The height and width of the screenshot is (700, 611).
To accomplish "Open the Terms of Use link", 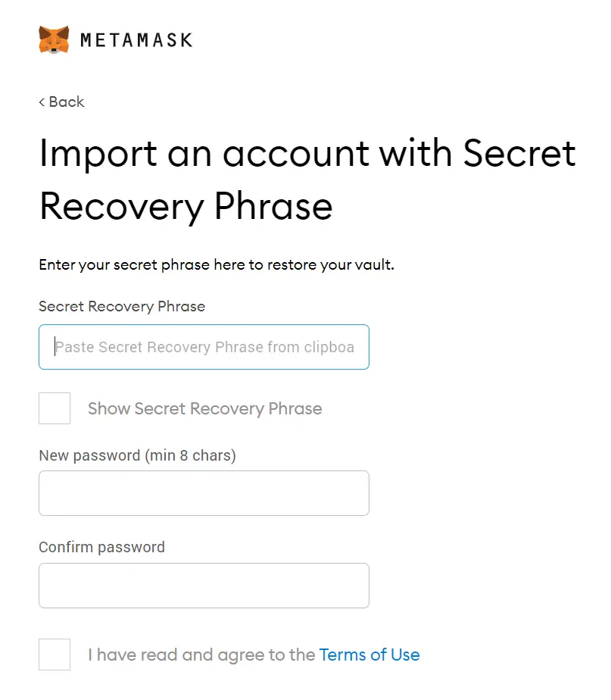I will click(x=369, y=655).
